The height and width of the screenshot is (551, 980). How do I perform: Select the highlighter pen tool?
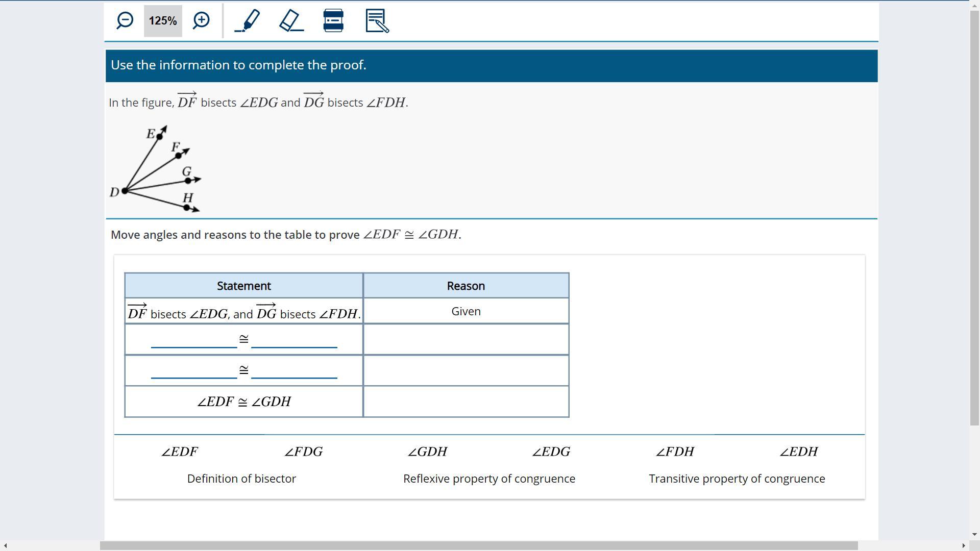(x=248, y=21)
